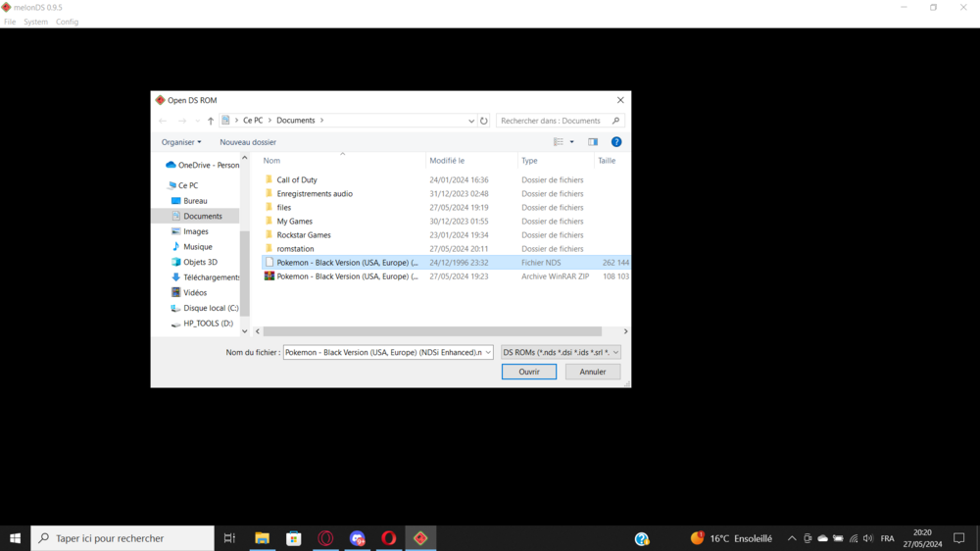
Task: Select Téléchargements in the navigation pane
Action: coord(211,277)
